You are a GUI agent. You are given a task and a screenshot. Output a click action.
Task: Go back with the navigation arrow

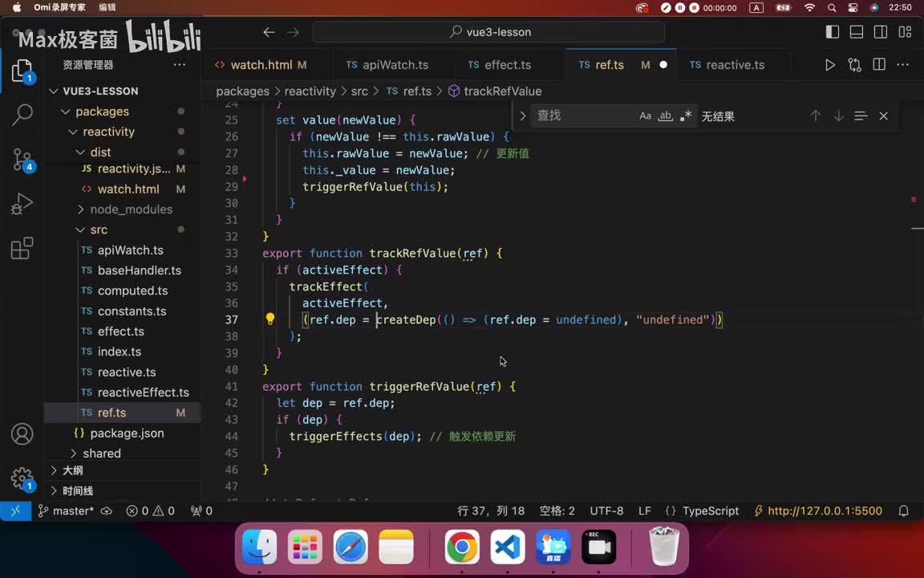point(269,32)
